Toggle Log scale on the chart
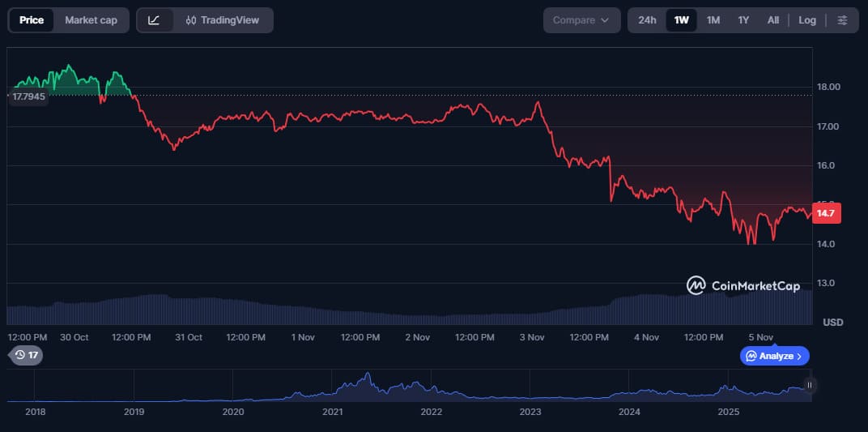Viewport: 868px width, 432px height. [x=807, y=20]
